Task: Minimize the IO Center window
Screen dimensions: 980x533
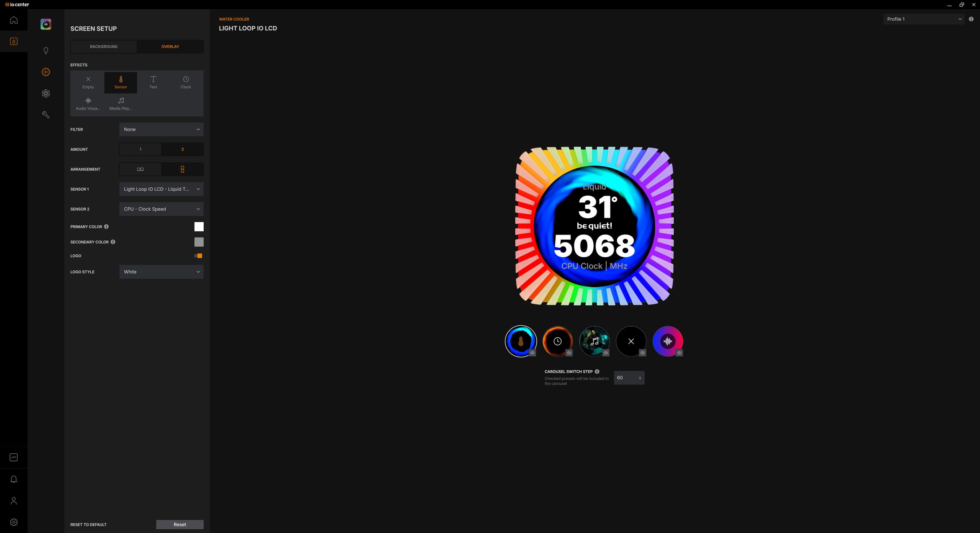Action: (x=949, y=5)
